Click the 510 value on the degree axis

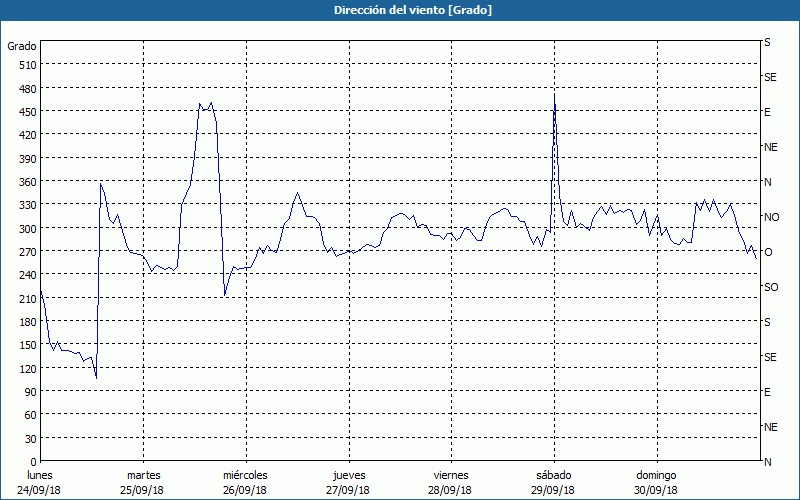(28, 65)
